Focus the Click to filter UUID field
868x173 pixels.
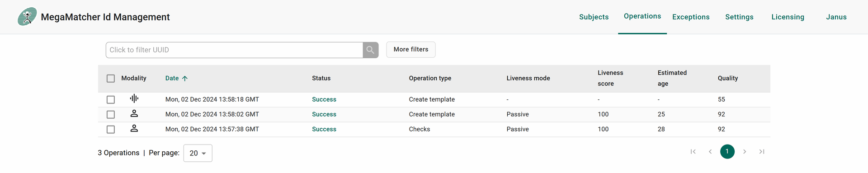pyautogui.click(x=234, y=50)
